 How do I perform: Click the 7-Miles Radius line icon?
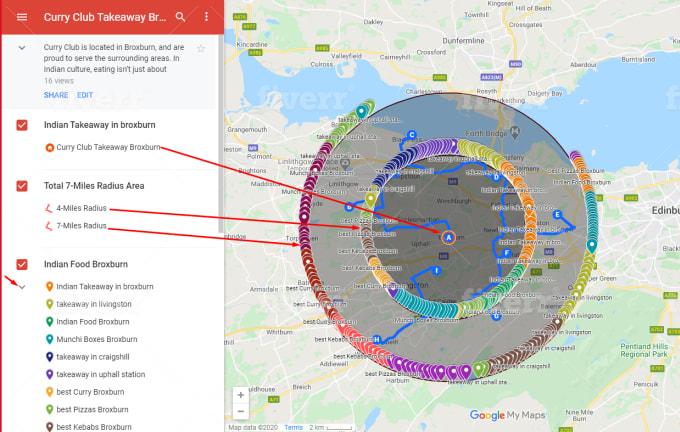(x=49, y=226)
